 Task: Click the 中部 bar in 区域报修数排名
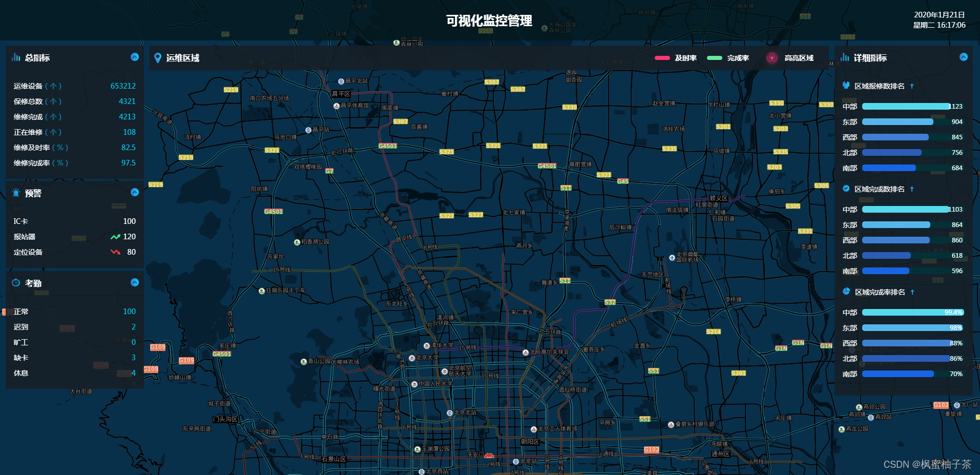tap(906, 107)
